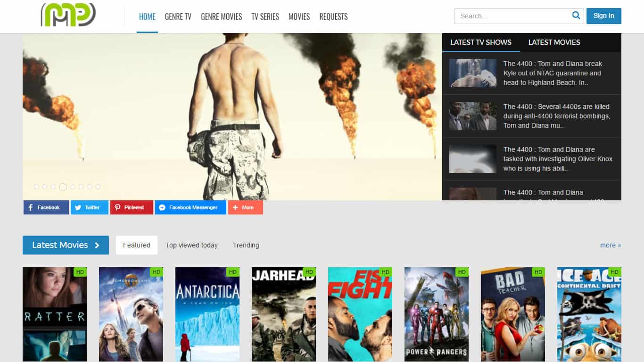
Task: Select the first carousel slide dot
Action: coord(36,187)
